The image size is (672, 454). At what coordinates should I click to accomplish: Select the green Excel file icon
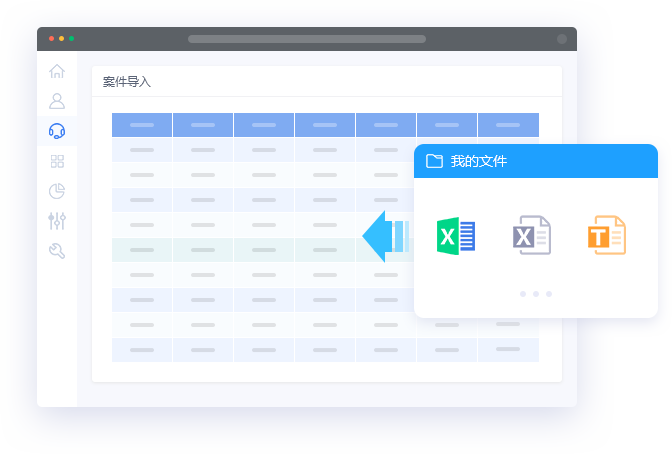click(456, 236)
